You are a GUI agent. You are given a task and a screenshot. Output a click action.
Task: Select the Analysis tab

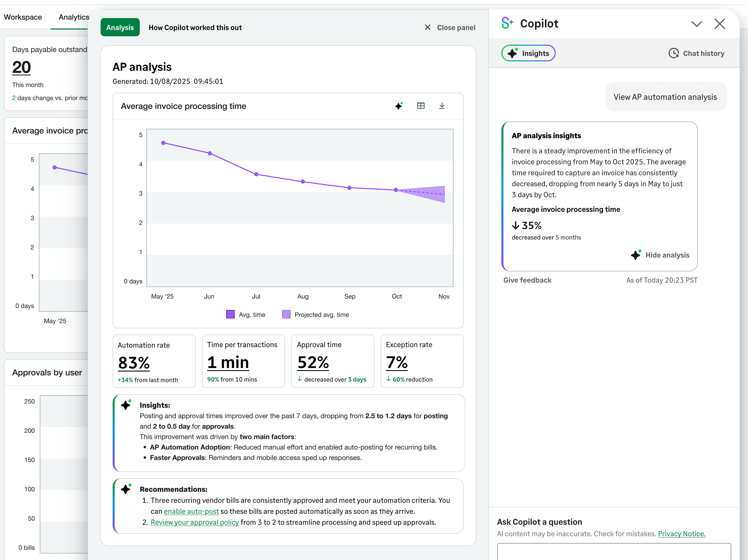click(120, 27)
